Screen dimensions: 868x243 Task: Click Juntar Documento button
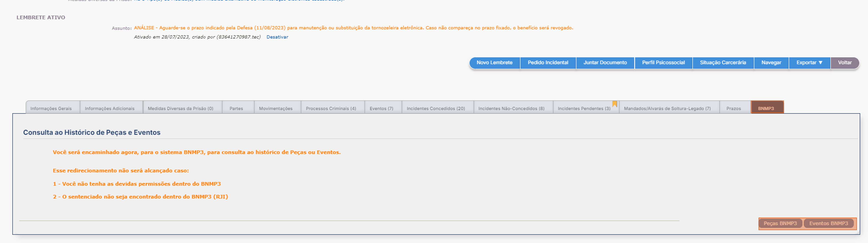click(x=605, y=63)
